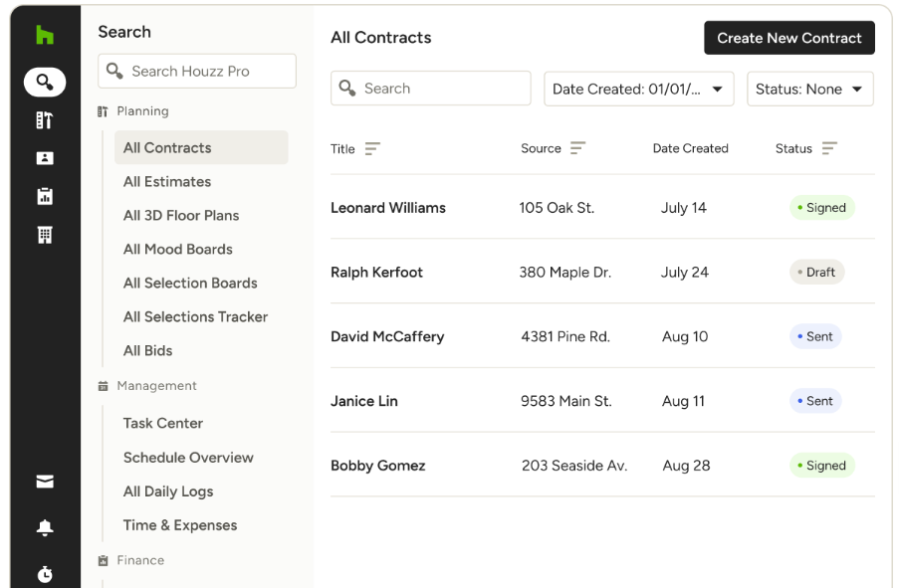Expand the Status: None filter dropdown
The image size is (899, 588).
pyautogui.click(x=809, y=89)
